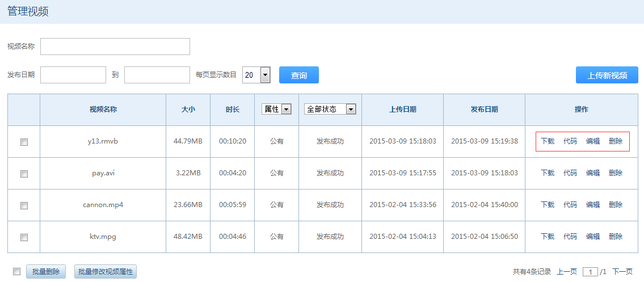Viewport: 644px width, 282px height.
Task: Click the 管理视频 page title
Action: click(28, 11)
